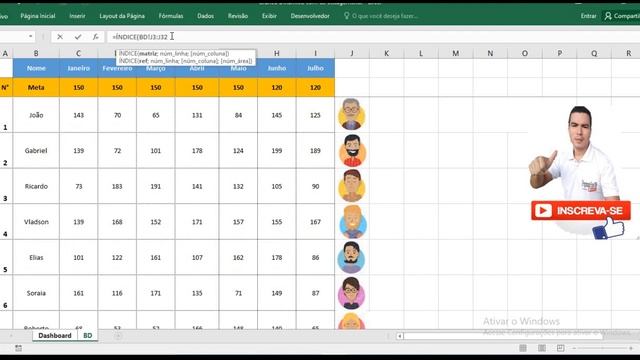
Task: Click the zoom slider in status bar
Action: [602, 348]
